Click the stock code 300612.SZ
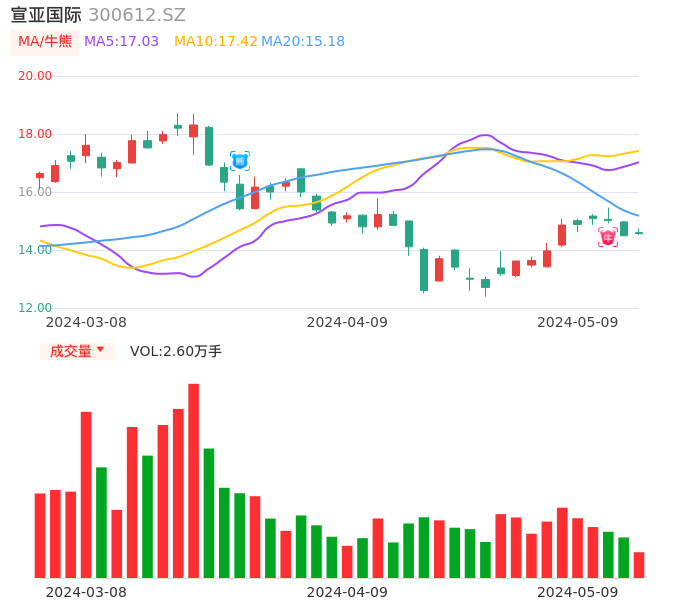 tap(137, 15)
